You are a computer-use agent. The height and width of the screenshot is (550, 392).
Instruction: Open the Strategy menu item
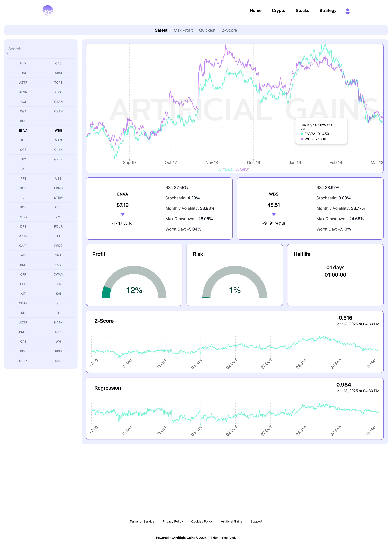point(328,10)
